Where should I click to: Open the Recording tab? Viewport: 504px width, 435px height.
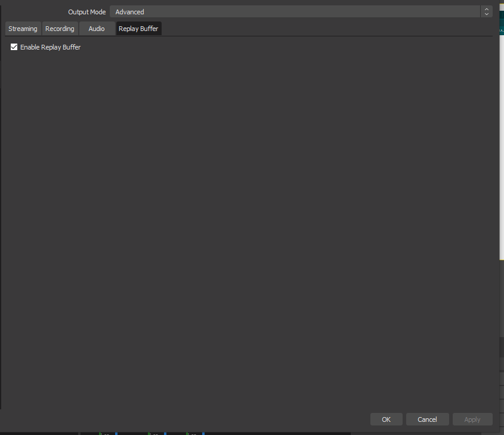pos(60,28)
